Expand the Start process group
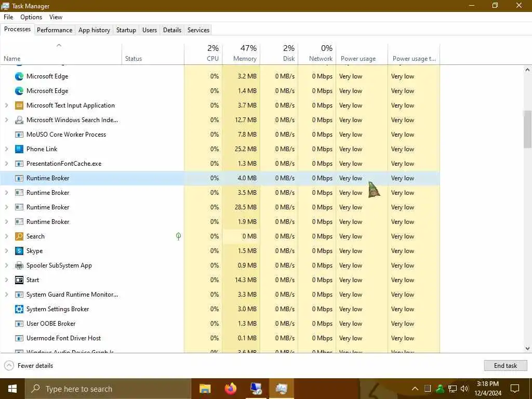This screenshot has width=532, height=399. 6,280
